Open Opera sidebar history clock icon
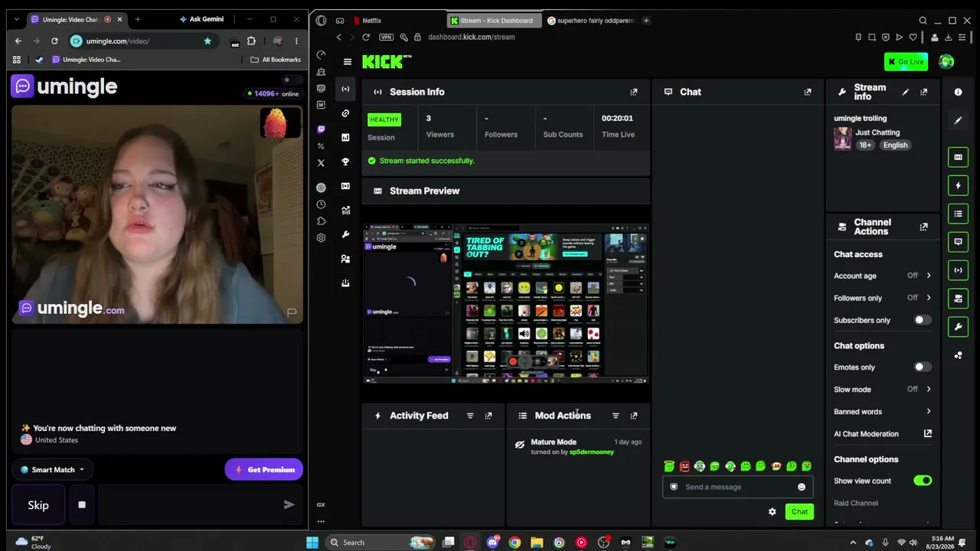This screenshot has width=980, height=551. (321, 204)
